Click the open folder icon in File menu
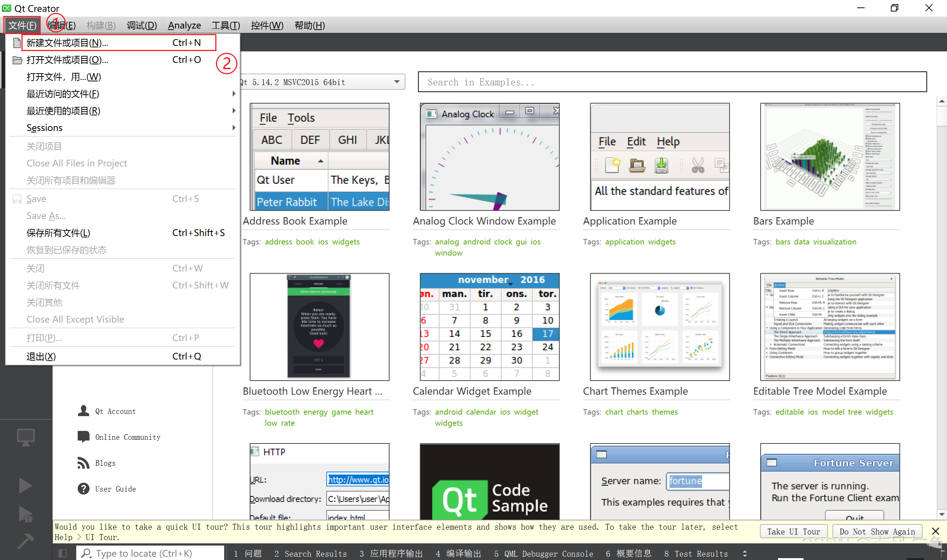 click(17, 60)
